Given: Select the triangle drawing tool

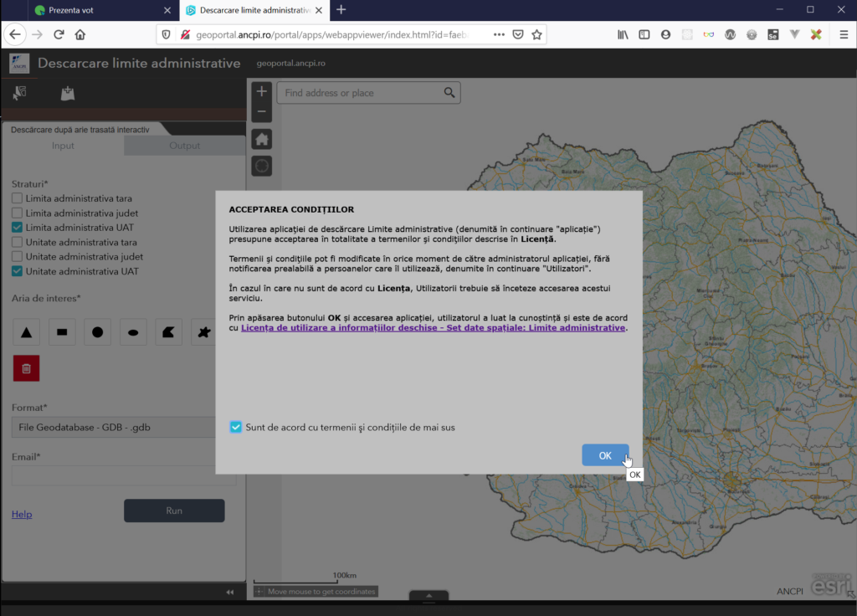Looking at the screenshot, I should (26, 332).
